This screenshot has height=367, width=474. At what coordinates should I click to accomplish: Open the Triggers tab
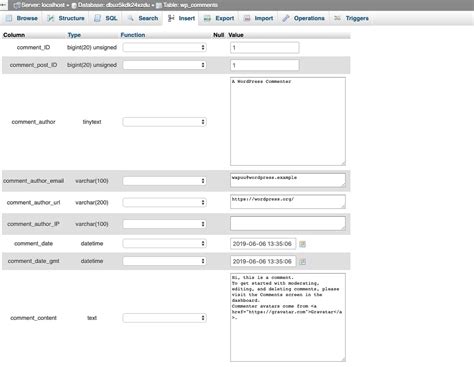pyautogui.click(x=351, y=18)
